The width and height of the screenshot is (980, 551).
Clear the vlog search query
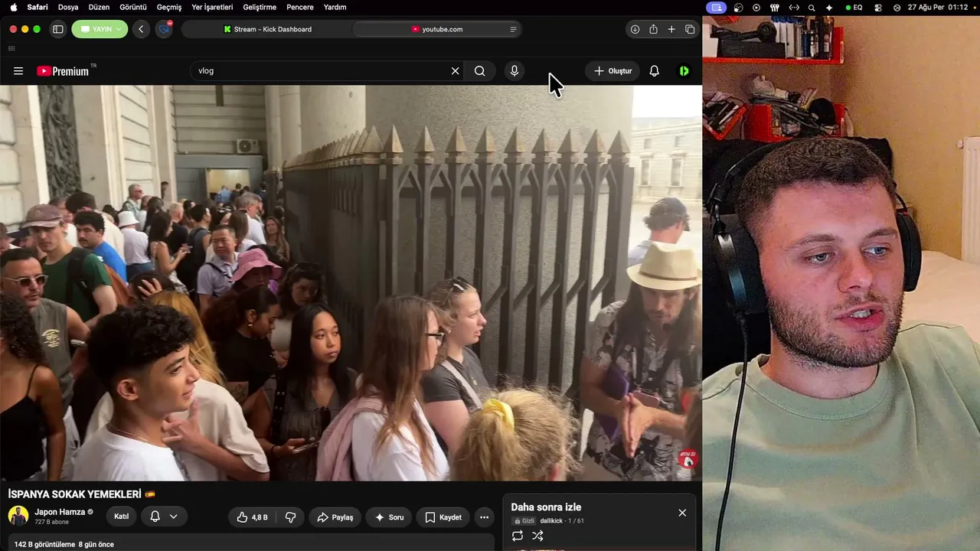[x=455, y=71]
